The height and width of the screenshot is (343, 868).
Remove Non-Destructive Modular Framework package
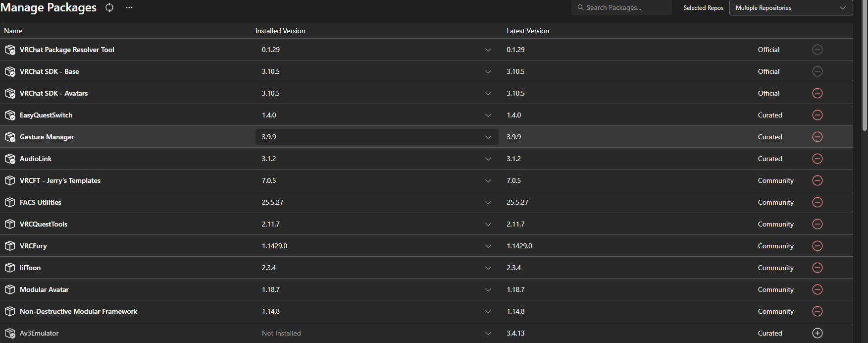[817, 311]
